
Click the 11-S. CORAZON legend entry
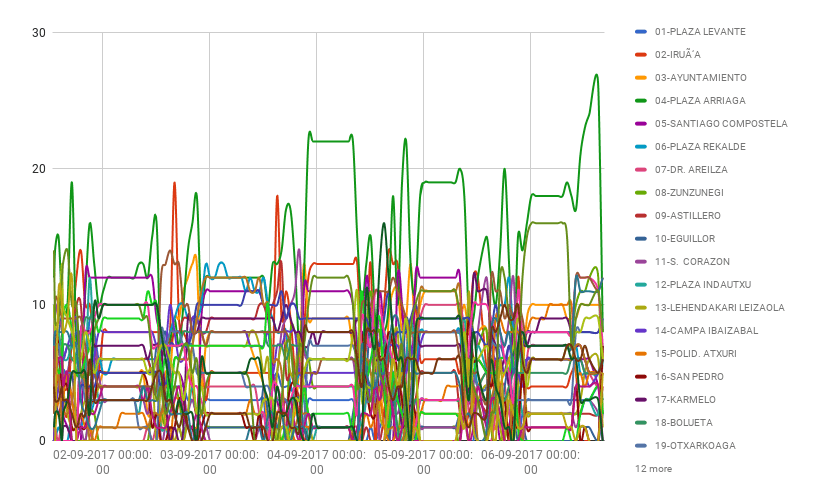point(692,262)
